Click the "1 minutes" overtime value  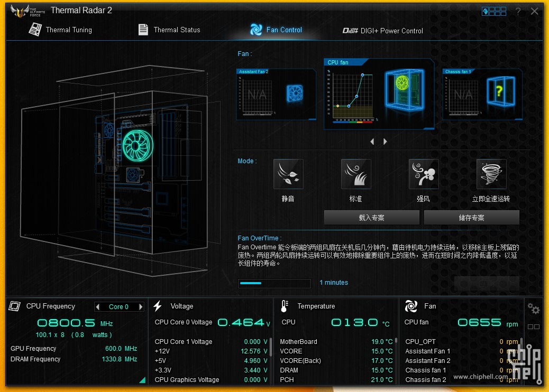click(x=334, y=283)
